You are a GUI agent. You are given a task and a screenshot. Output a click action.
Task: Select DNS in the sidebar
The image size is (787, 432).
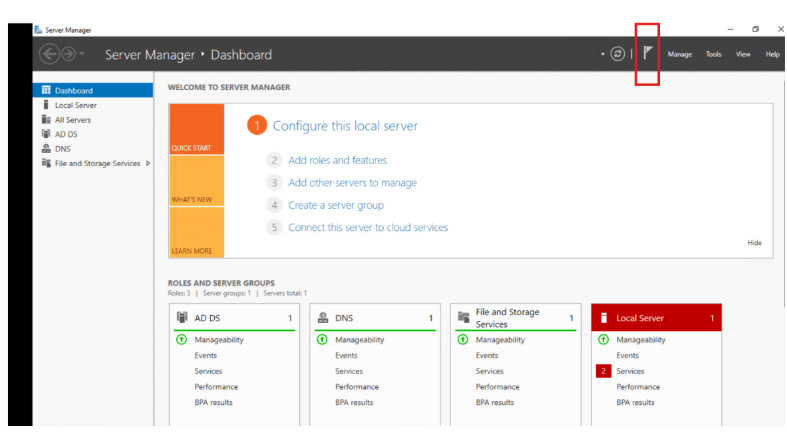click(x=93, y=149)
